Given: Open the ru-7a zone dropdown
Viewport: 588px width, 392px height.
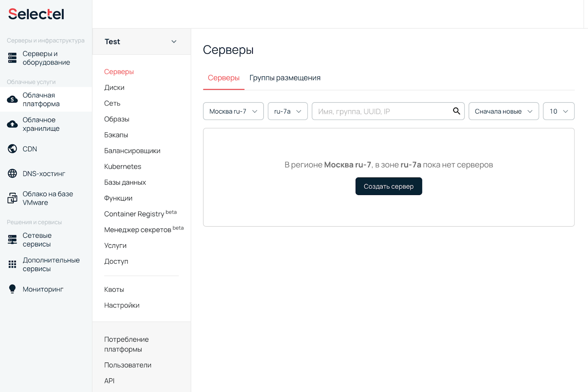Looking at the screenshot, I should [x=288, y=111].
